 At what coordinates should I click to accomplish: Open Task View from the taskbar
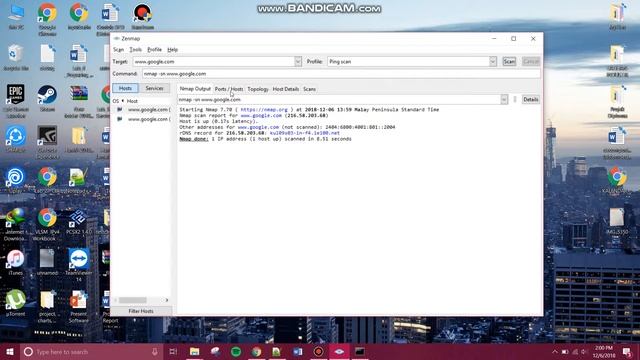173,351
